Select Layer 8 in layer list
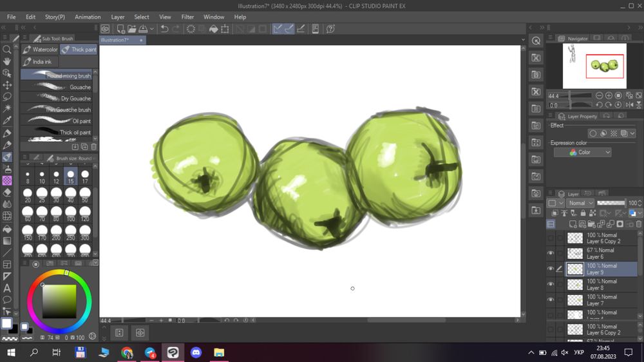This screenshot has width=644, height=362. coord(601,284)
